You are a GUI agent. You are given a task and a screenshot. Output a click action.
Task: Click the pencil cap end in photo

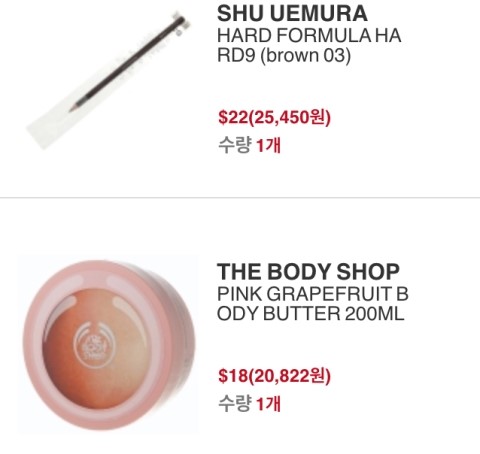point(179,20)
